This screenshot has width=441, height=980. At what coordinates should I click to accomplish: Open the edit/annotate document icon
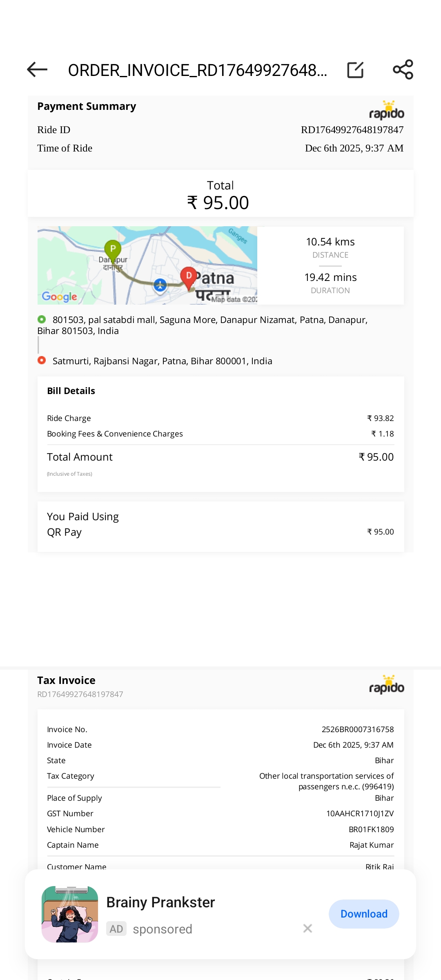pos(355,70)
